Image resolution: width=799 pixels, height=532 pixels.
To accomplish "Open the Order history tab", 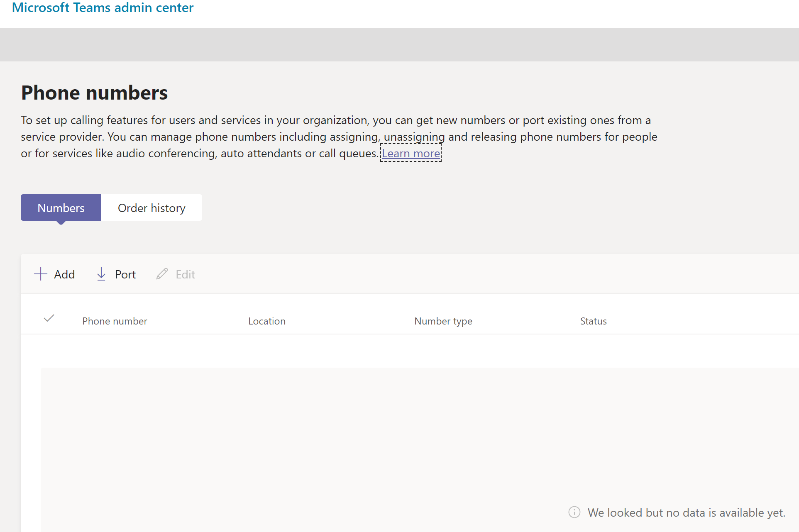I will (x=151, y=208).
